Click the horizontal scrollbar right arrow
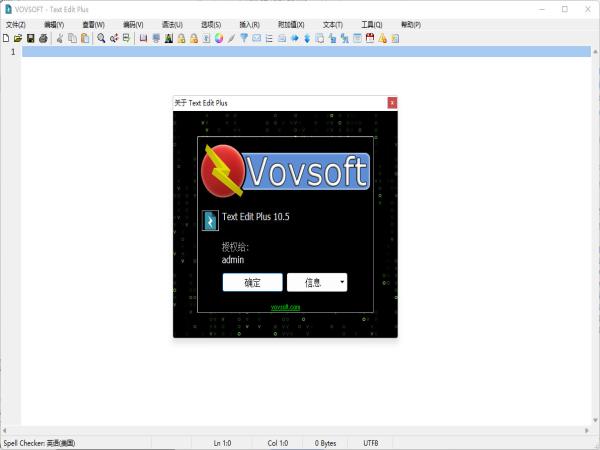 587,430
